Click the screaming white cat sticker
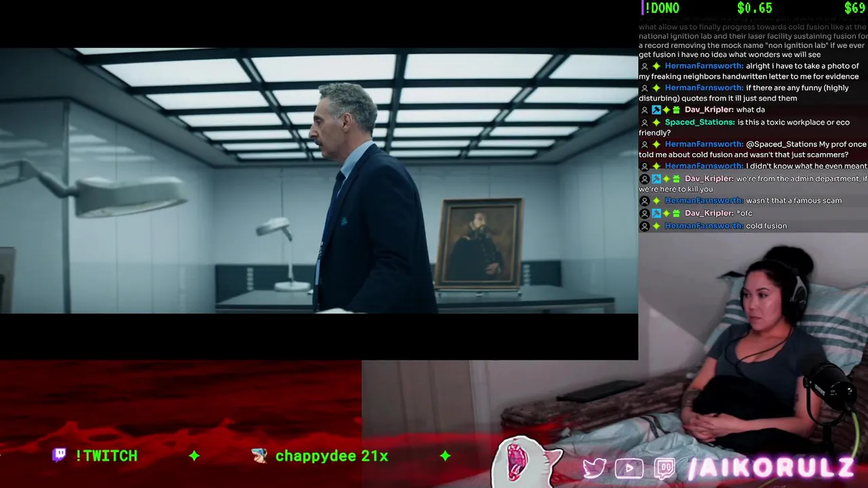This screenshot has height=488, width=868. (528, 461)
